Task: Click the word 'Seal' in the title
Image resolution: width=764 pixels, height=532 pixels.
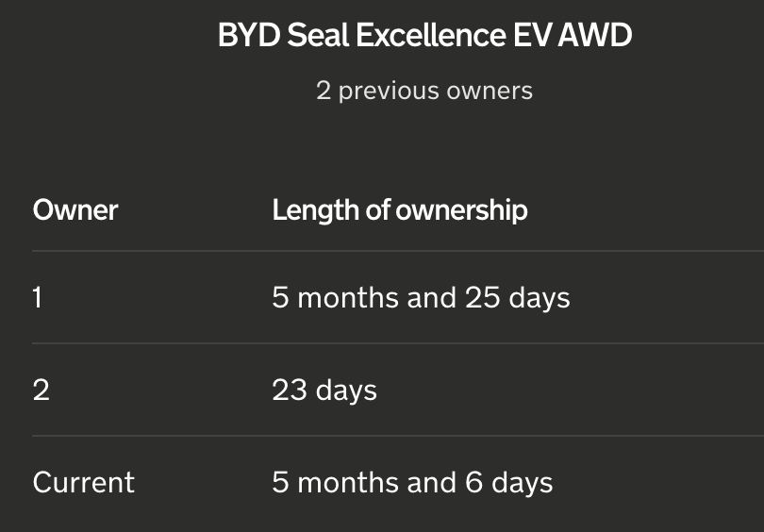Action: click(x=318, y=35)
